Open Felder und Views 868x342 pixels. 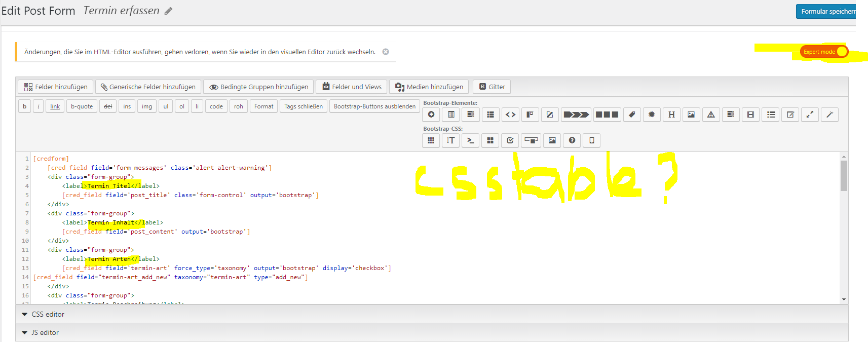tap(352, 87)
